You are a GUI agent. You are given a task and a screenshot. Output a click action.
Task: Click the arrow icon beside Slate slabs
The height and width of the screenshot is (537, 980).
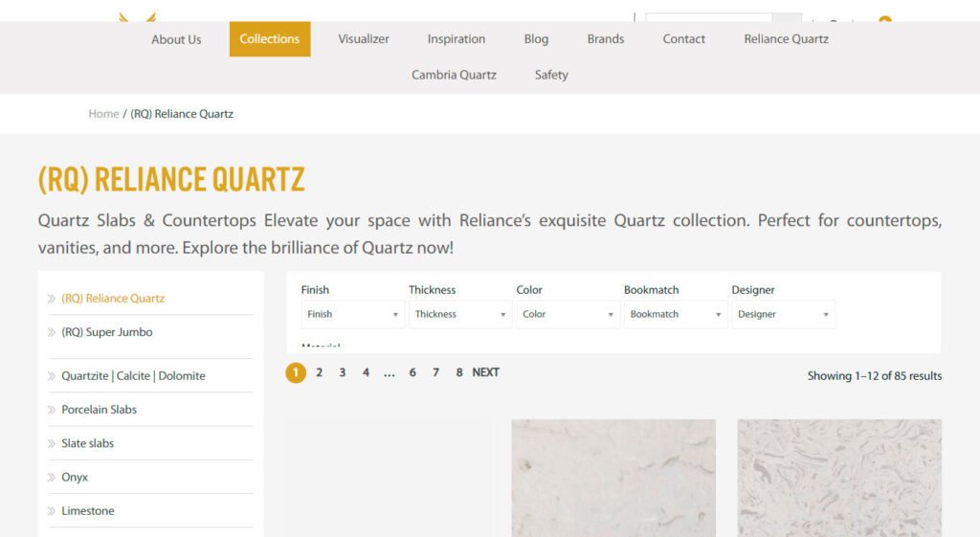tap(52, 444)
